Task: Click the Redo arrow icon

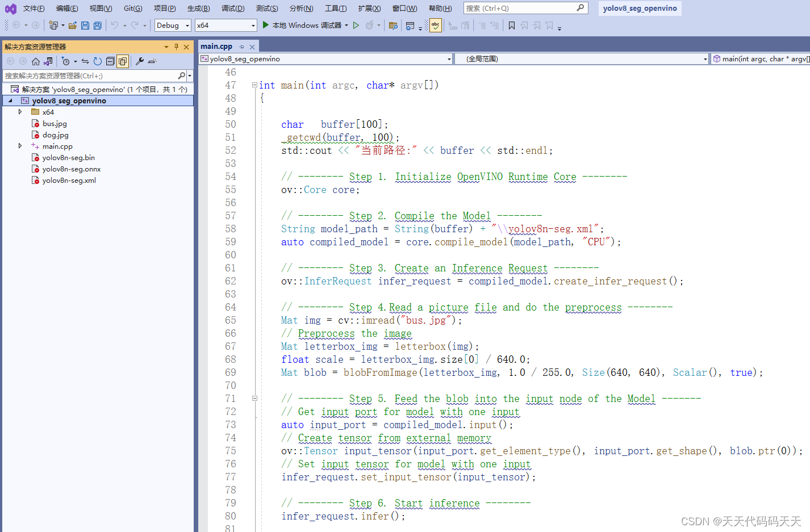Action: [x=135, y=25]
